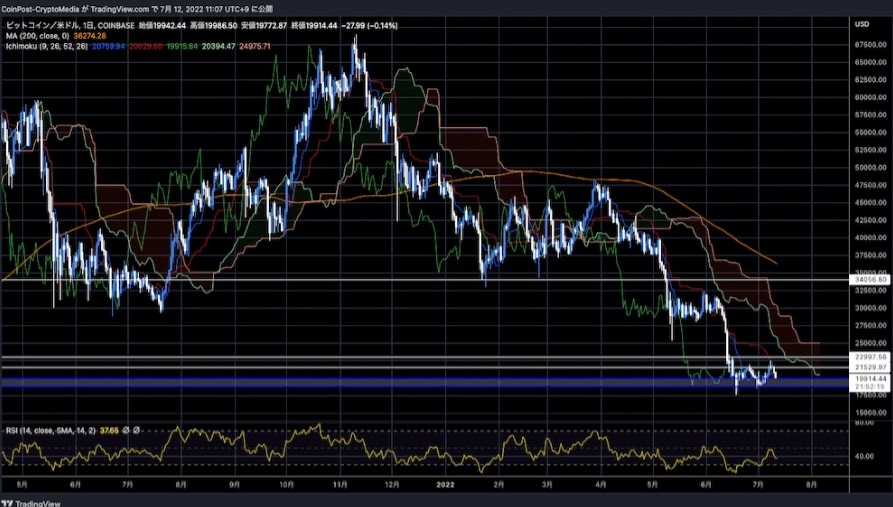Select the RSI (14, close, SMA, 14, 2) legend
The height and width of the screenshot is (507, 893).
coord(51,431)
